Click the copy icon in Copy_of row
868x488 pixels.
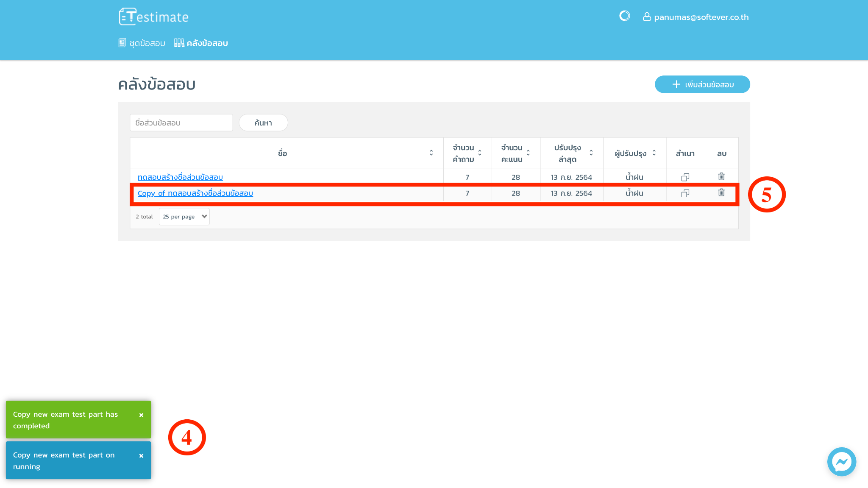click(x=685, y=193)
